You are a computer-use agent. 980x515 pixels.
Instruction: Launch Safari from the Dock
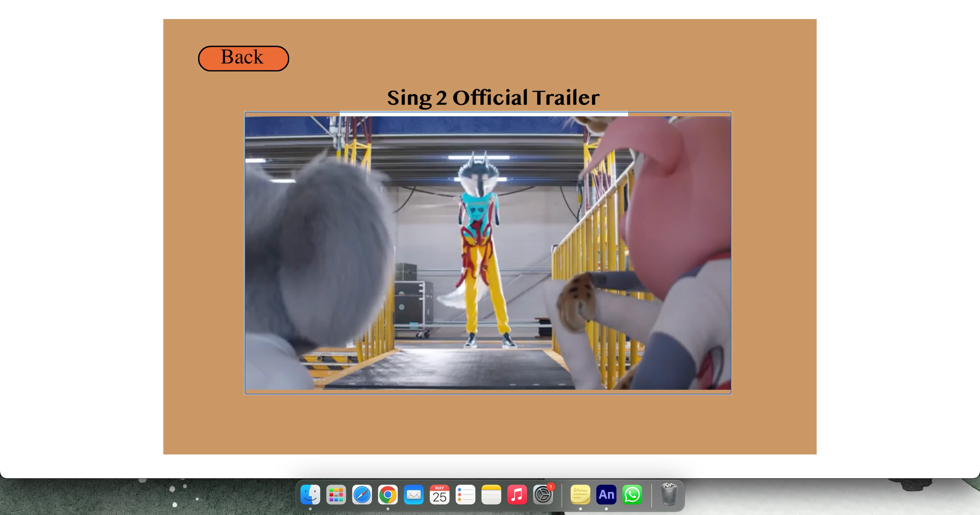coord(362,495)
